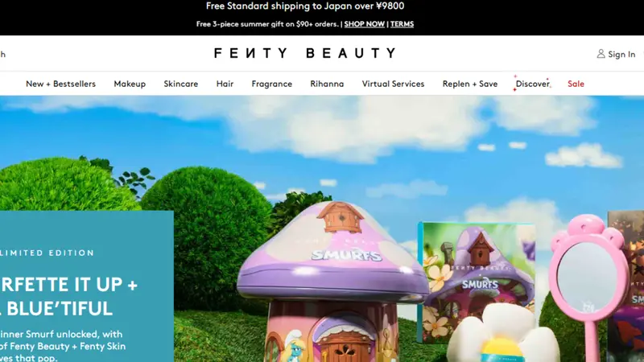Click the Sign In user icon
This screenshot has height=362, width=644.
coord(601,54)
